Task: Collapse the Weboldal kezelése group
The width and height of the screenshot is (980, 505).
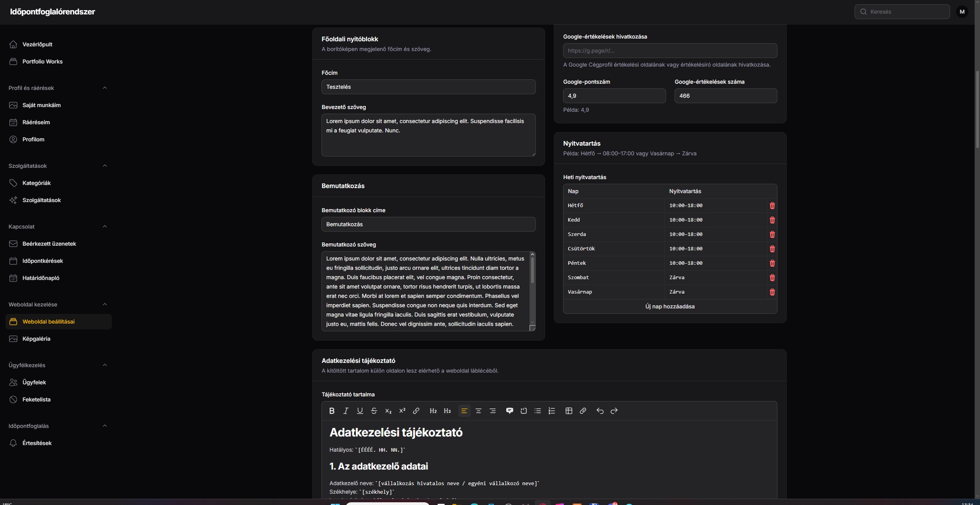Action: (x=104, y=304)
